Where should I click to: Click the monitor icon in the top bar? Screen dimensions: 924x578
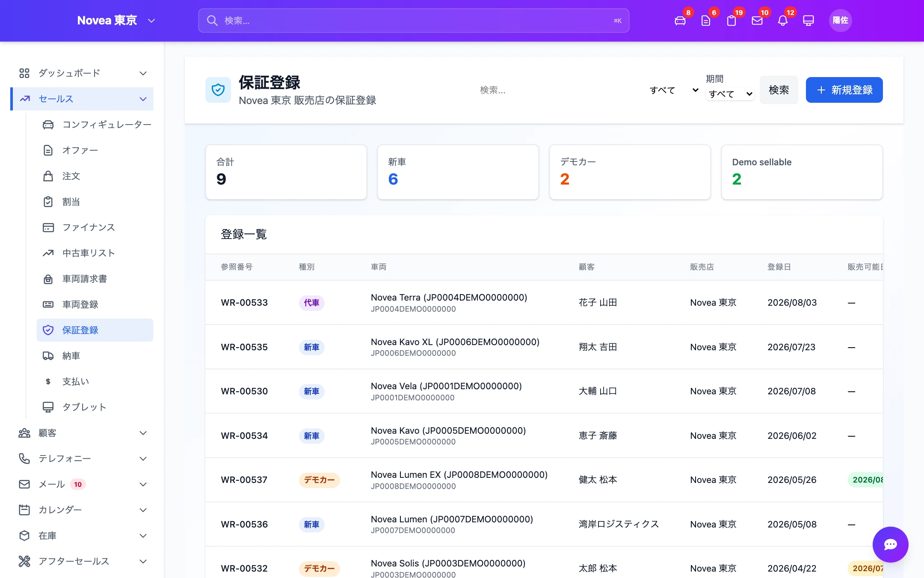[x=808, y=21]
